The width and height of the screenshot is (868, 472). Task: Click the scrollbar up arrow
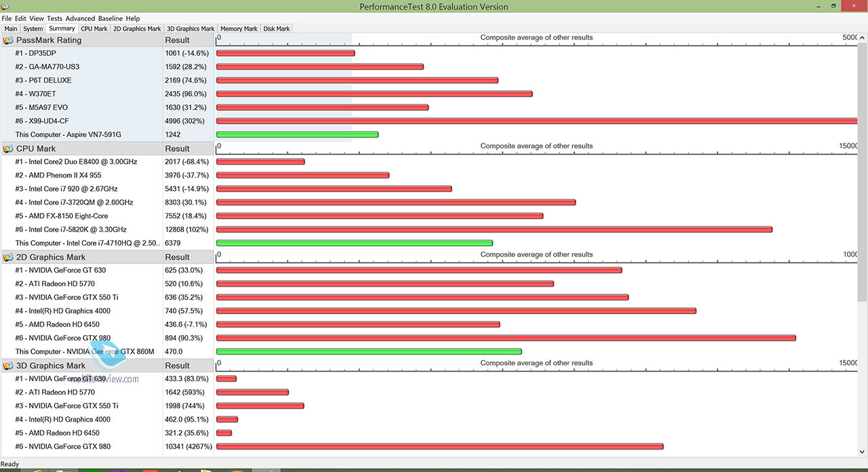click(863, 38)
